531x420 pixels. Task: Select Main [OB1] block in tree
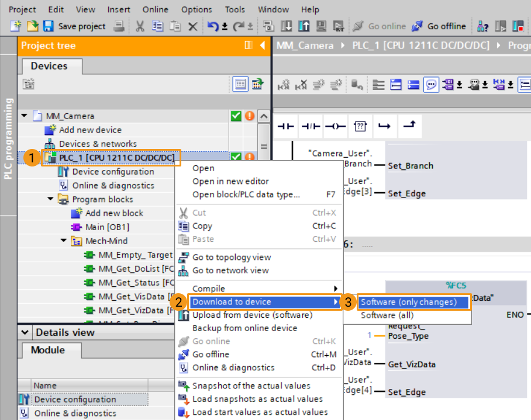click(x=107, y=227)
